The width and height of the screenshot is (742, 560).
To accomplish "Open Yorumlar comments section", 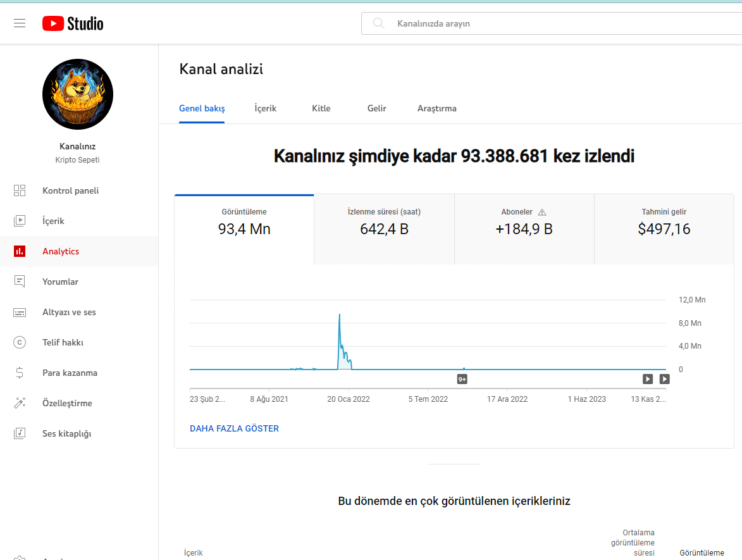I will (x=60, y=282).
